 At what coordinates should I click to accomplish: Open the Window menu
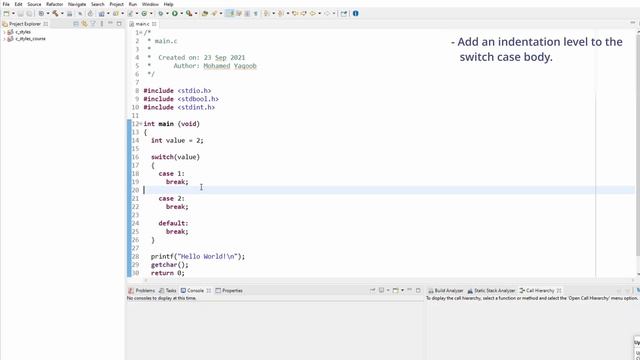(150, 4)
